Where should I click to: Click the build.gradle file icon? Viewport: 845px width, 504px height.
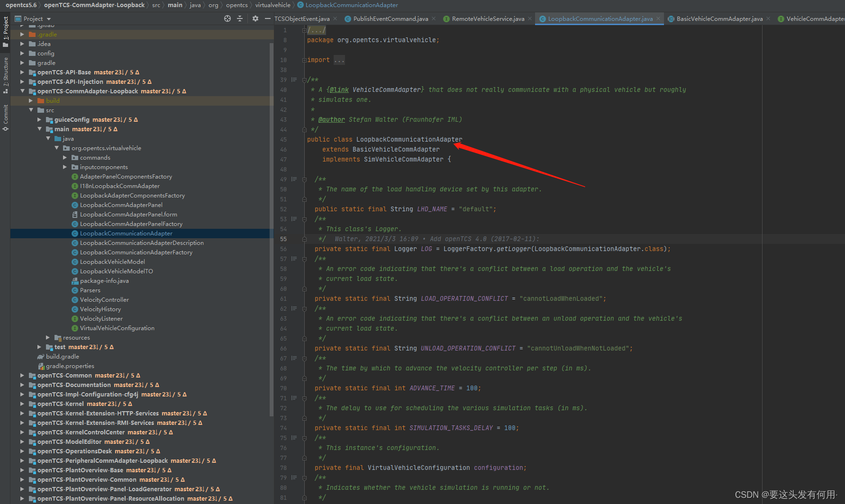click(41, 357)
